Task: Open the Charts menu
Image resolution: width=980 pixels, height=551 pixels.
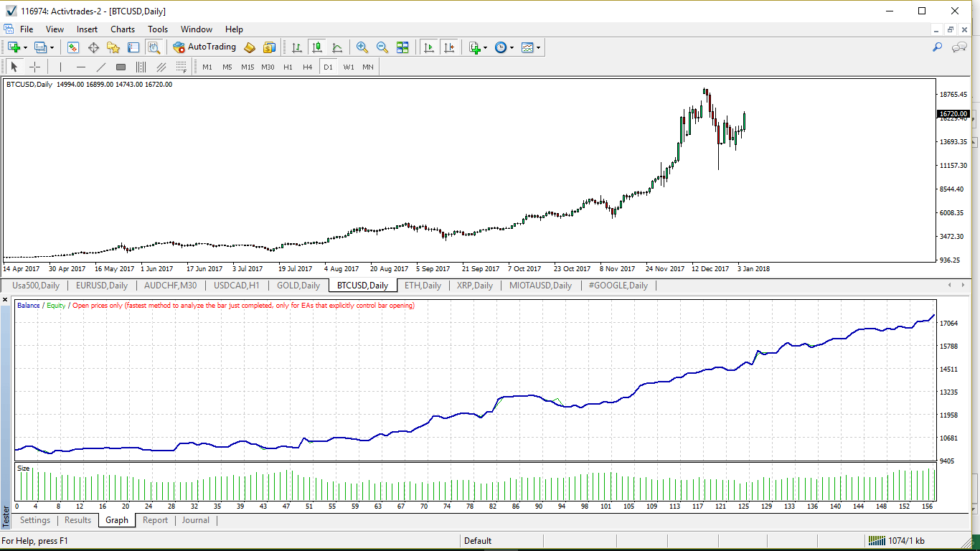Action: click(122, 29)
